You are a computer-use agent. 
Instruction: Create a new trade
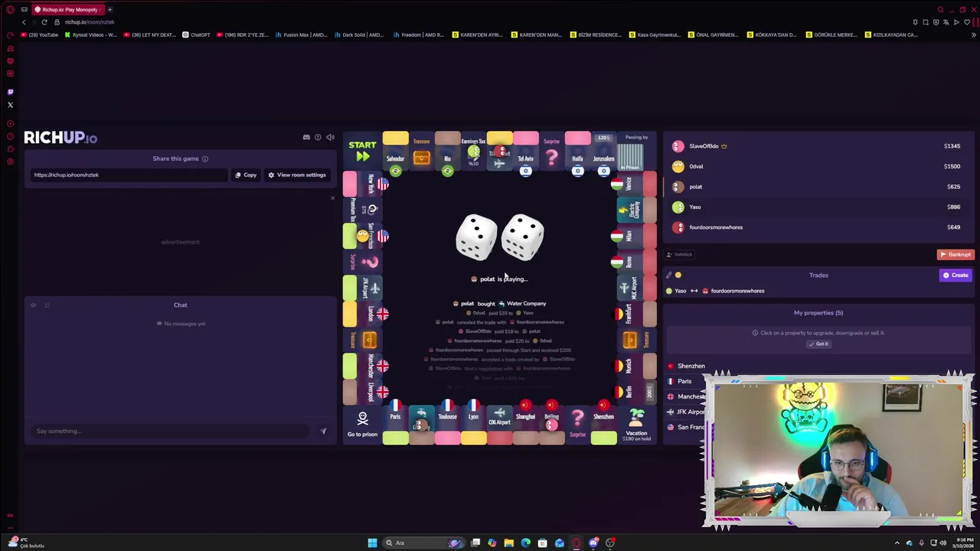click(955, 275)
